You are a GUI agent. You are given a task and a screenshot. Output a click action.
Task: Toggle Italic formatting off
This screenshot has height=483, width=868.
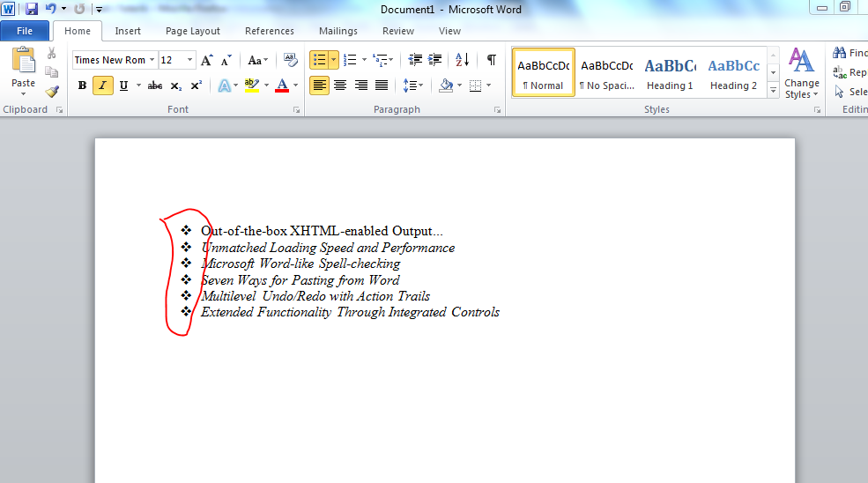103,85
